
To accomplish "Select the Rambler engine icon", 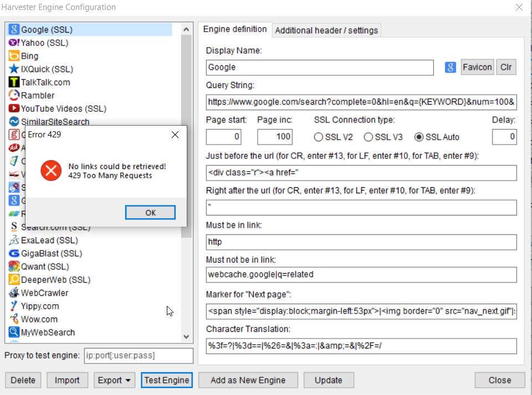I will tap(13, 95).
